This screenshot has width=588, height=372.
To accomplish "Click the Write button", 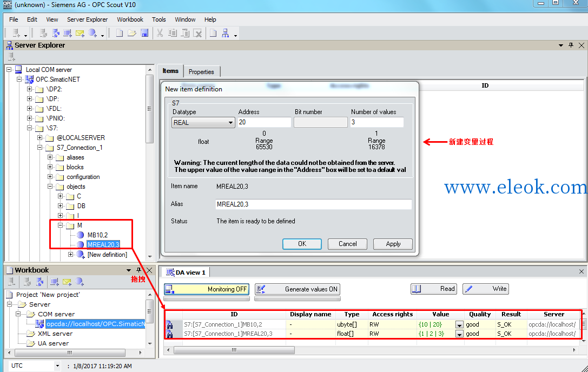I will [486, 289].
